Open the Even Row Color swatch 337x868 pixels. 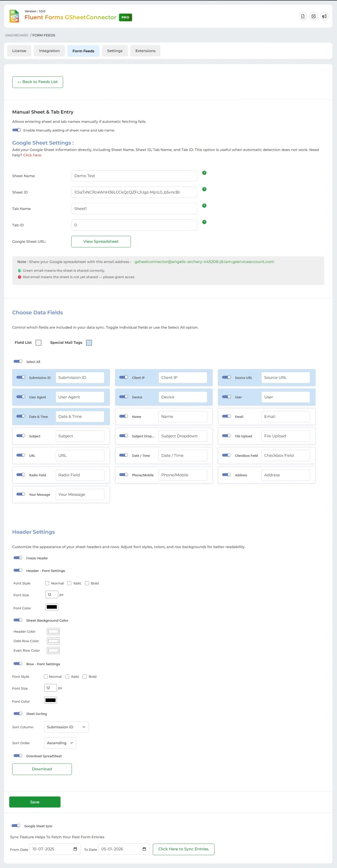click(53, 650)
